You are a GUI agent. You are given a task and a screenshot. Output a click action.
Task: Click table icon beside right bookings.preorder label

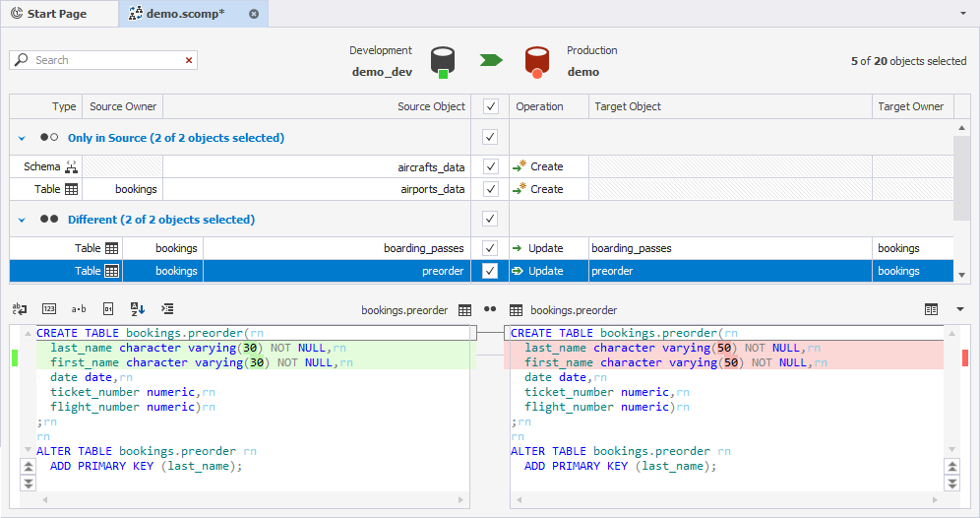(517, 310)
